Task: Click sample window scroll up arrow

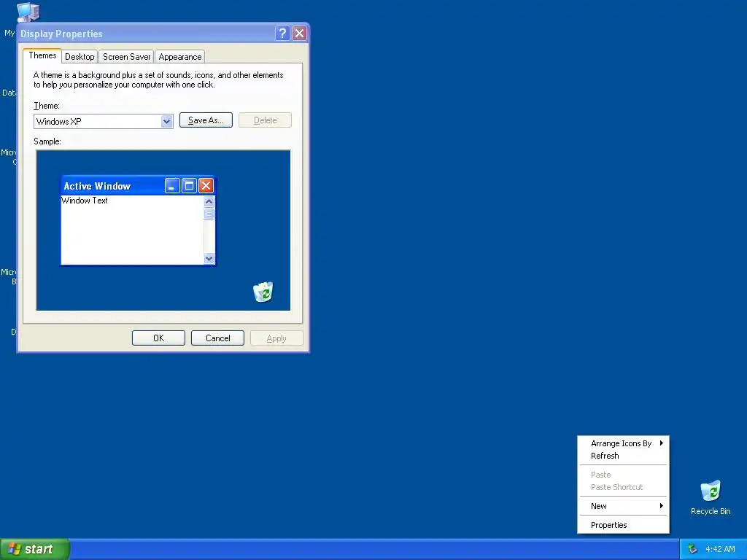Action: pos(209,201)
